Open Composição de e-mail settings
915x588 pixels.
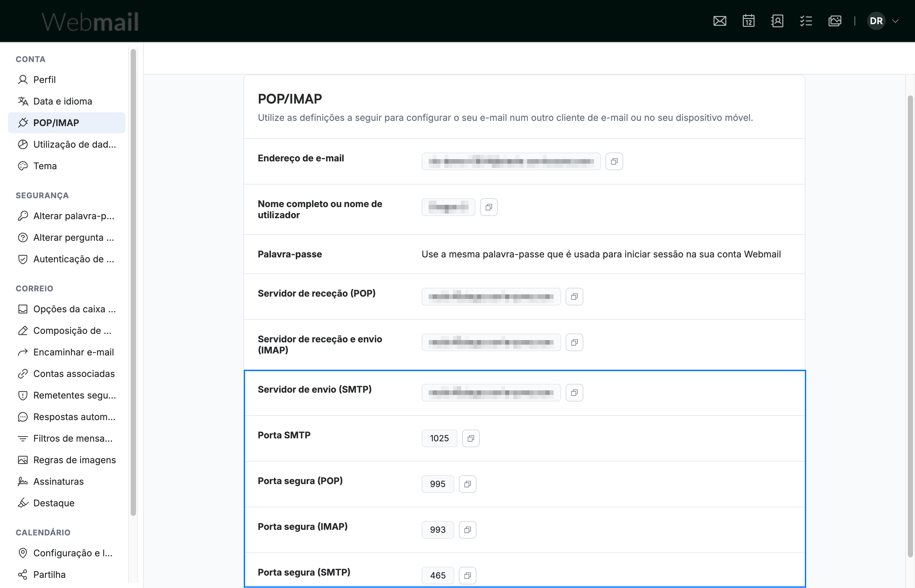click(x=66, y=331)
